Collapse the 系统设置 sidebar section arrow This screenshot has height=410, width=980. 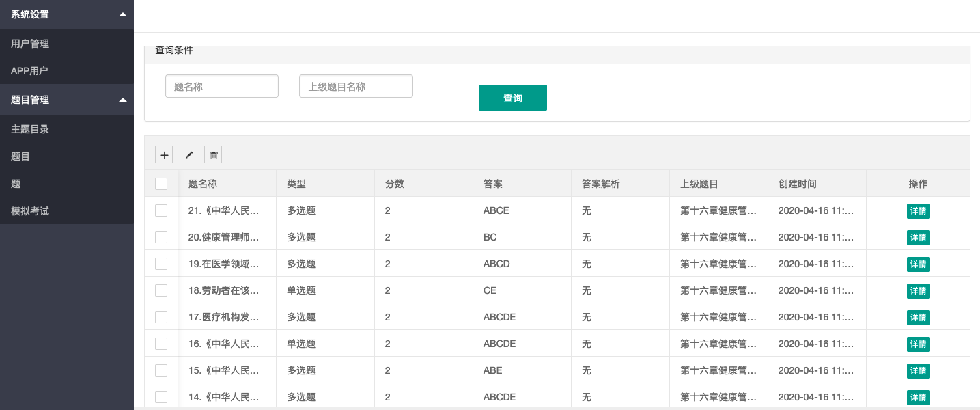(x=123, y=14)
